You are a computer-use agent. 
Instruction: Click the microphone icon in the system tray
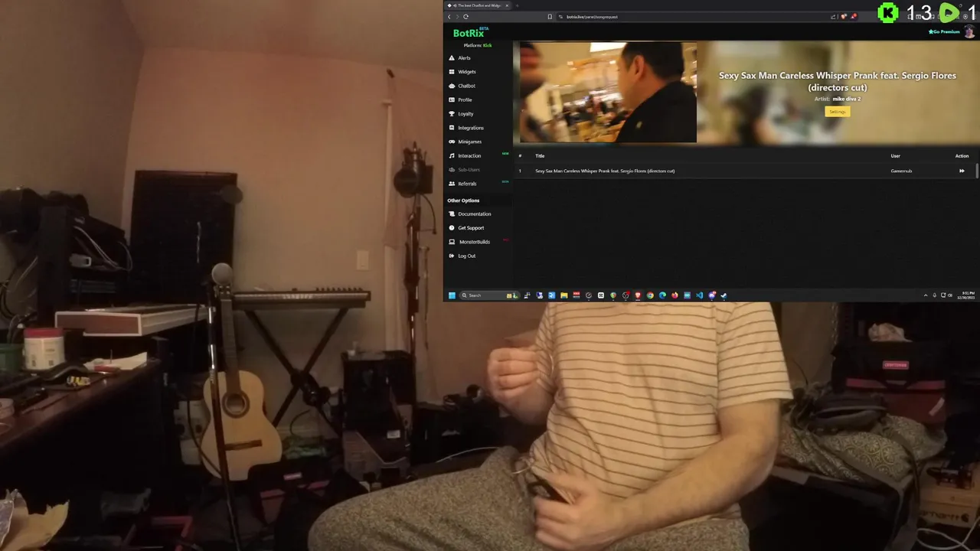934,295
